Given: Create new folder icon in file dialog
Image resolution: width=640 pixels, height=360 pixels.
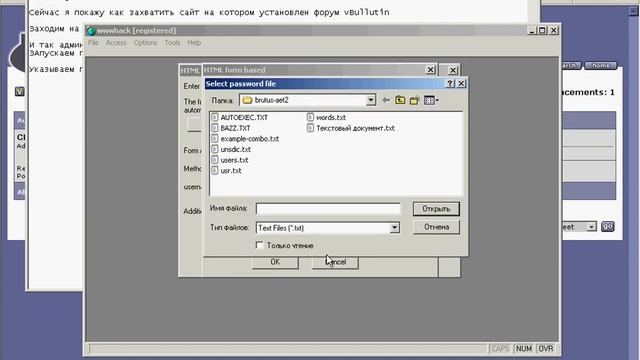Looking at the screenshot, I should click(x=414, y=100).
